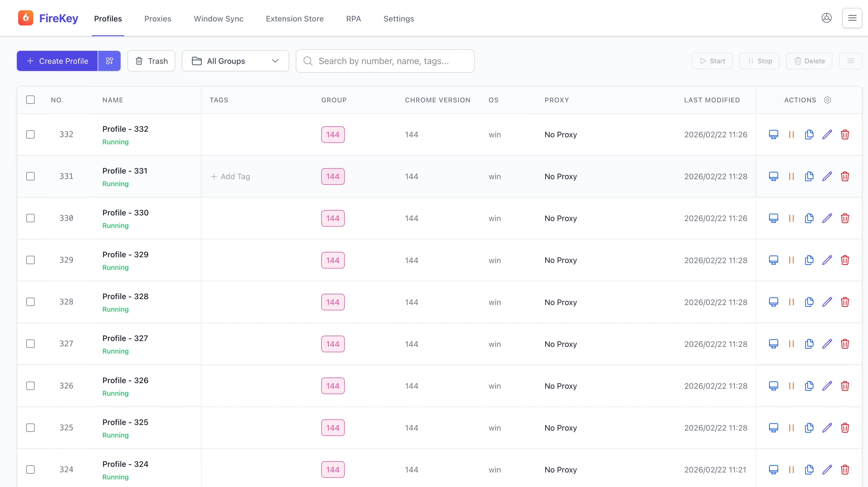Duplicate Profile - 330 using copy icon

coord(809,218)
